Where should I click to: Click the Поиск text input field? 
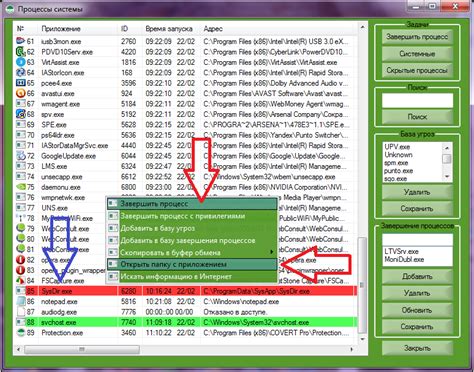(417, 100)
